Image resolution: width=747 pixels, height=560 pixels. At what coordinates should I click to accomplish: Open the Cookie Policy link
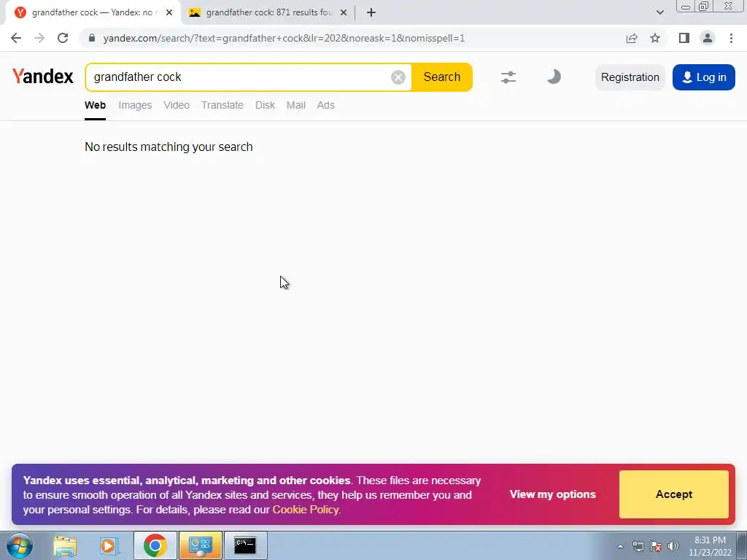tap(306, 510)
